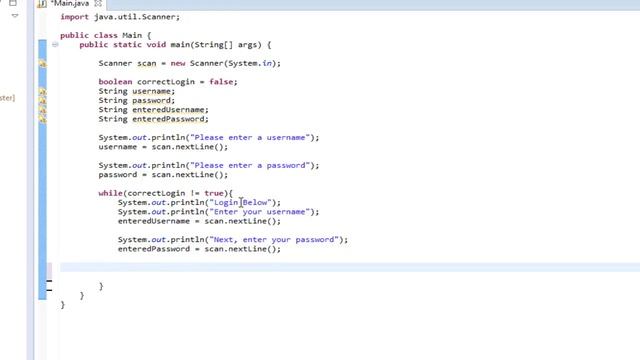
Task: Click the minimize icon of the left panel
Action: pos(13,3)
